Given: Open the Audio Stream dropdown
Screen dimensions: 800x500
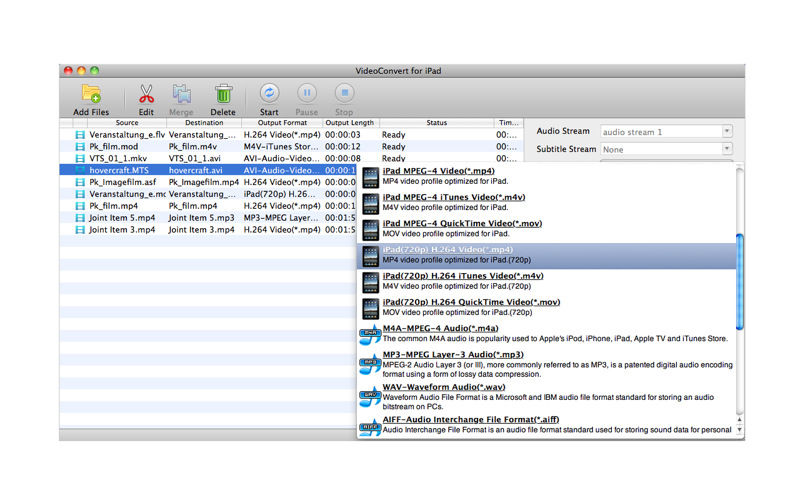Looking at the screenshot, I should click(x=666, y=131).
